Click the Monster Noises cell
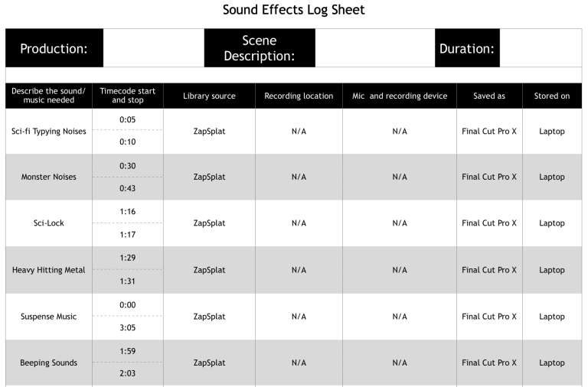The image size is (588, 387). point(48,177)
